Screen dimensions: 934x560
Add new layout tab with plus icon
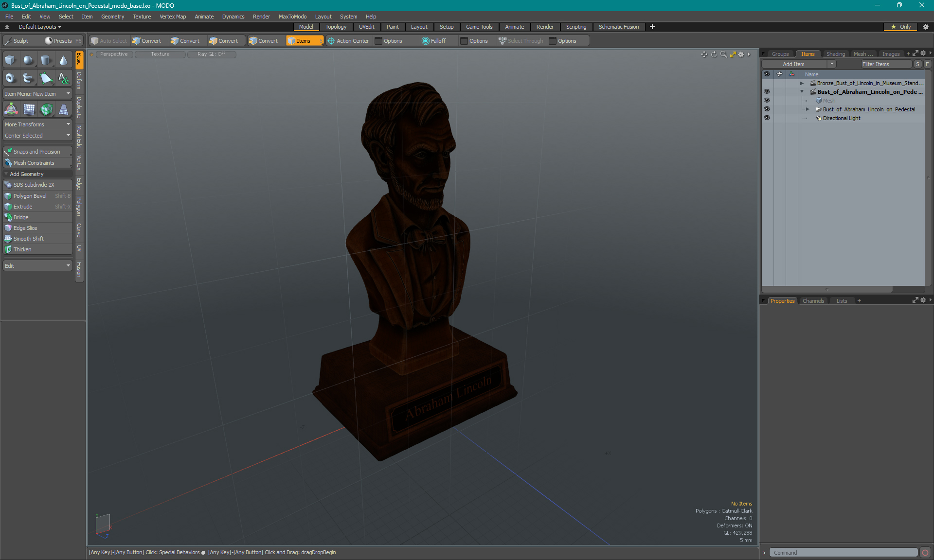pyautogui.click(x=652, y=27)
